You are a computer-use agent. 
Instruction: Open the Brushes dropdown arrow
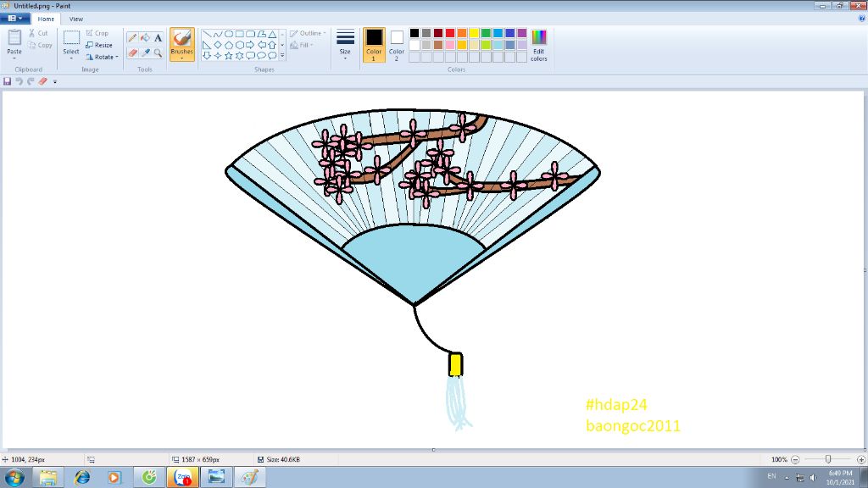[x=181, y=58]
